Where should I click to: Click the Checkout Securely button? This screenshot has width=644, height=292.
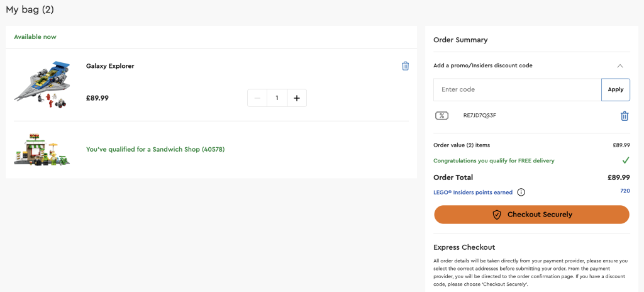coord(532,214)
